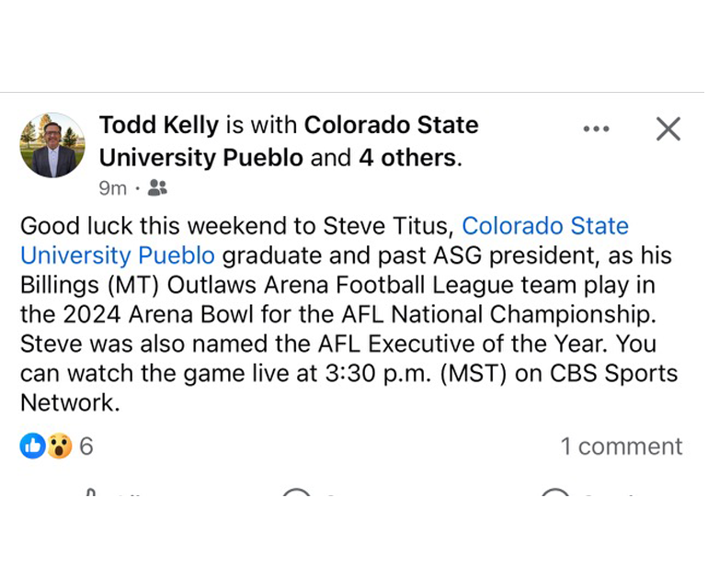The width and height of the screenshot is (708, 588).
Task: Click the wow face reaction emoji
Action: (59, 447)
